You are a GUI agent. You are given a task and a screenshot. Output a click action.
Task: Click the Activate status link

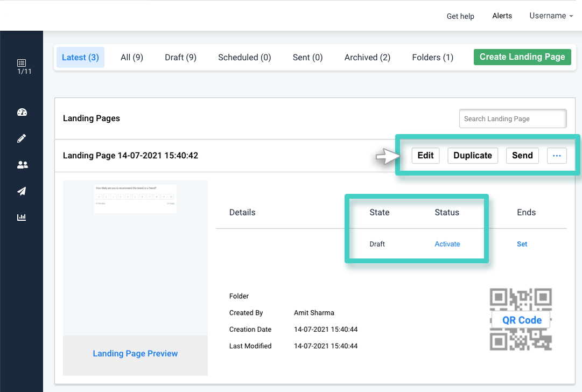coord(447,244)
